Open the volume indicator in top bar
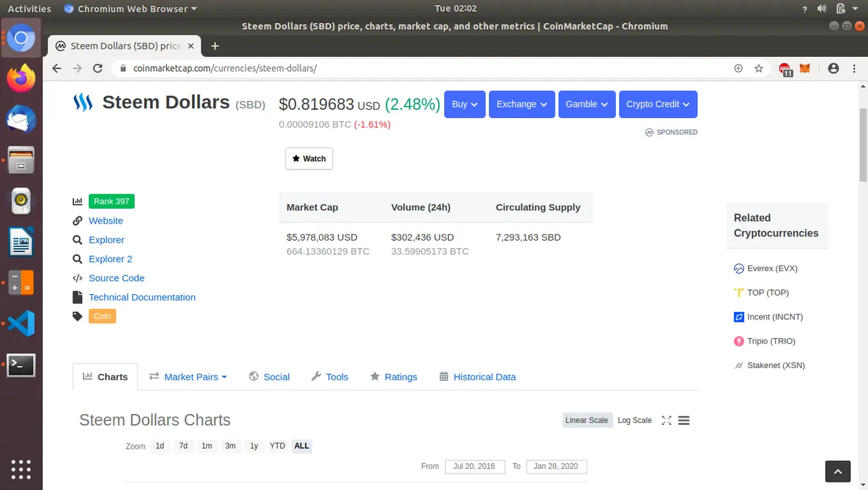 coord(822,9)
